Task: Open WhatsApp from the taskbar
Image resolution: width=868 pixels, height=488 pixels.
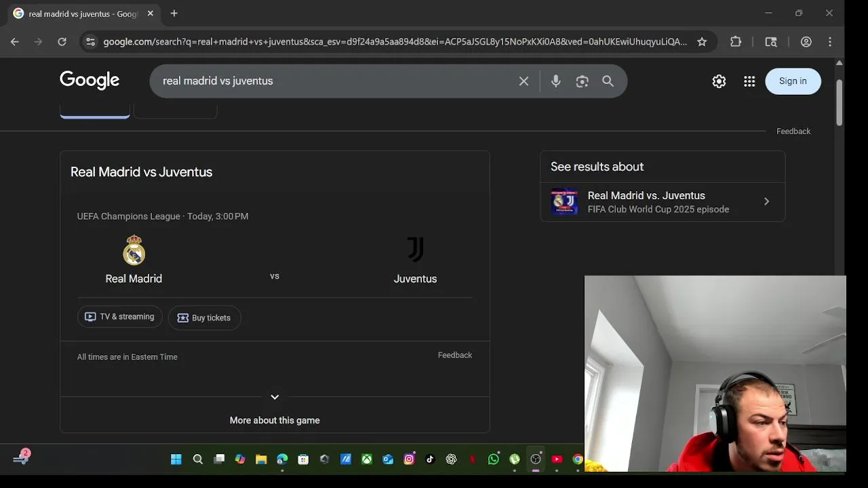Action: [494, 460]
